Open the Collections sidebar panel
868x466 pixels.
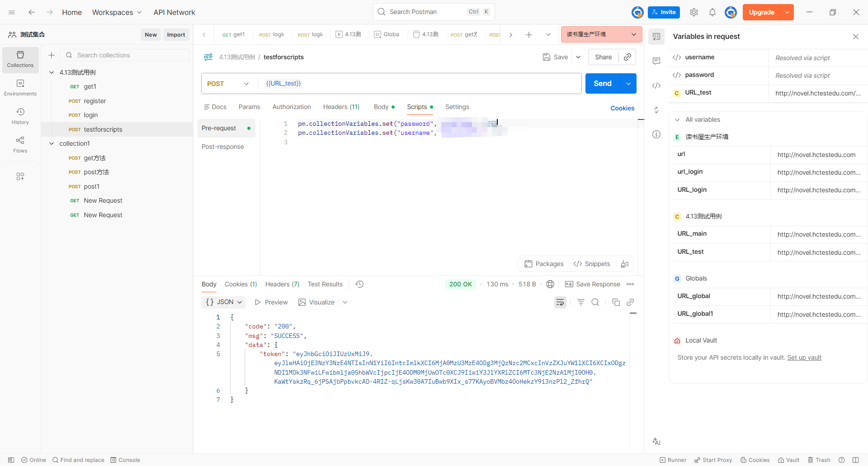coord(20,60)
